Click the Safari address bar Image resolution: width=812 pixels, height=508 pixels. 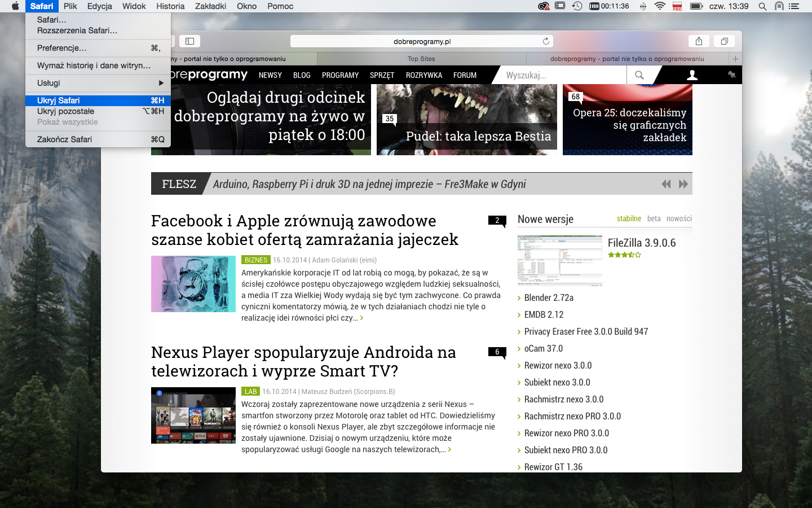[x=422, y=41]
